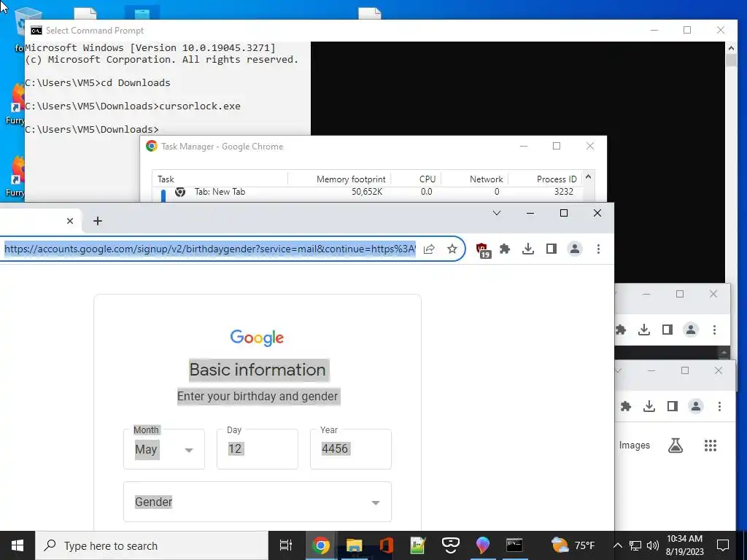Toggle the side panel in signup window
747x560 pixels.
coord(551,249)
